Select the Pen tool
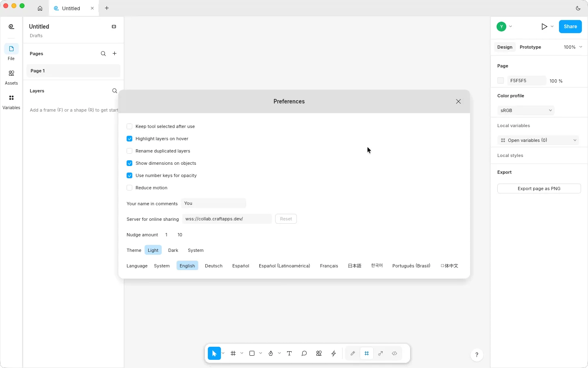Image resolution: width=588 pixels, height=368 pixels. coord(271,353)
